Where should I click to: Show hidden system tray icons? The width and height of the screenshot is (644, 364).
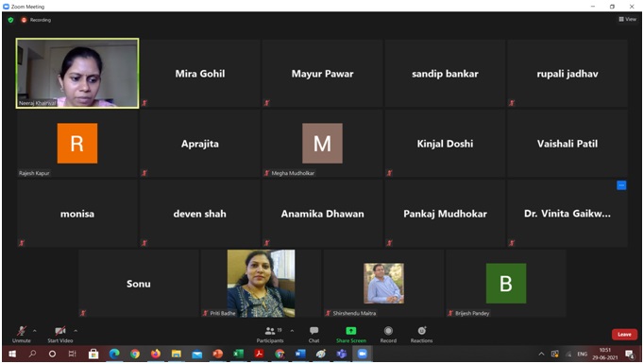coord(541,354)
